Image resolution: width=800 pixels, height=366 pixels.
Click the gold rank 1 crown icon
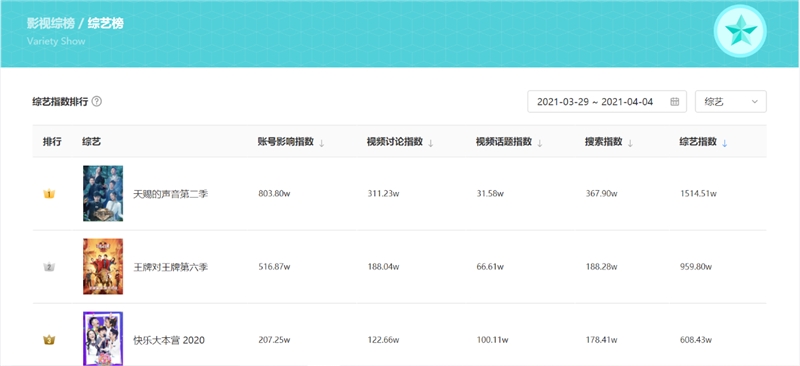(49, 193)
